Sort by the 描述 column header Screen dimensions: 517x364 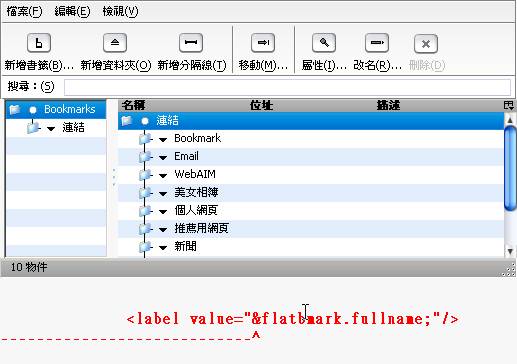coord(388,105)
